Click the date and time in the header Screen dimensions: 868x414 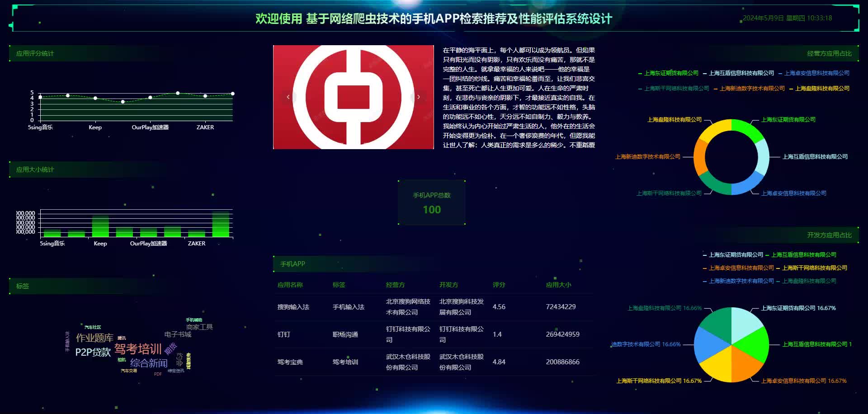(788, 18)
